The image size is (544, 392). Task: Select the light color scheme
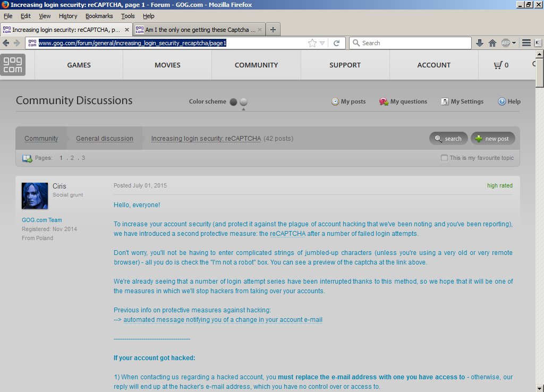pos(243,101)
